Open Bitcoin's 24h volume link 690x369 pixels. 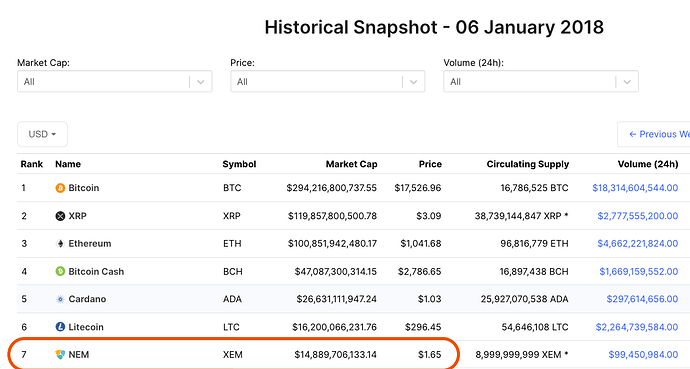pos(635,188)
